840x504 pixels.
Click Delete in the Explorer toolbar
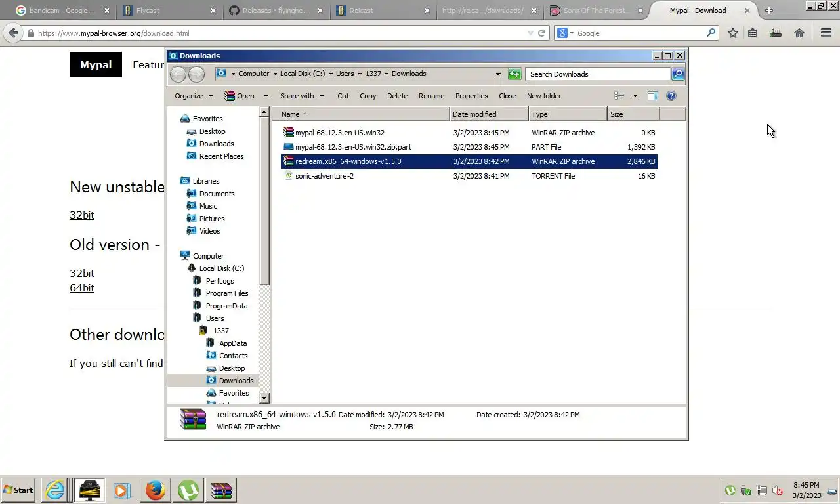[x=397, y=96]
